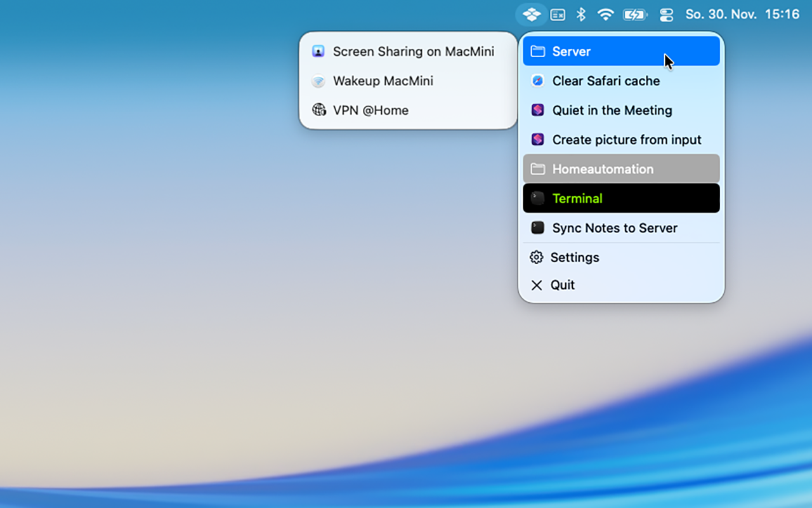Open the keyboard input menu bar icon
812x508 pixels.
(557, 14)
